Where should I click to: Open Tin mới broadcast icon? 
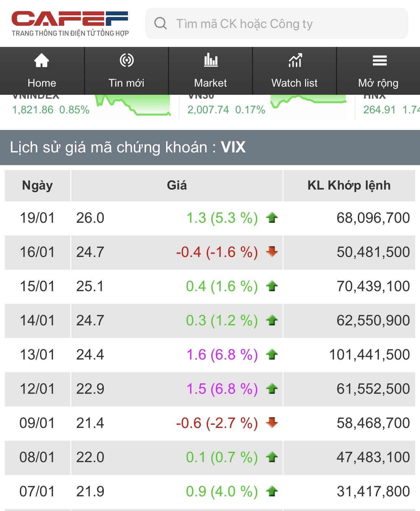[126, 61]
